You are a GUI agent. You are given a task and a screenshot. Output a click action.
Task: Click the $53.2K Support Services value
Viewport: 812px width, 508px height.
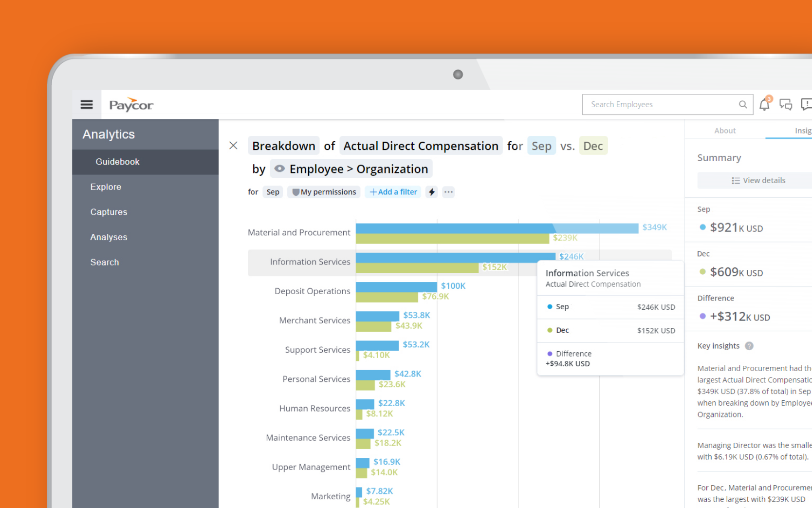point(416,345)
